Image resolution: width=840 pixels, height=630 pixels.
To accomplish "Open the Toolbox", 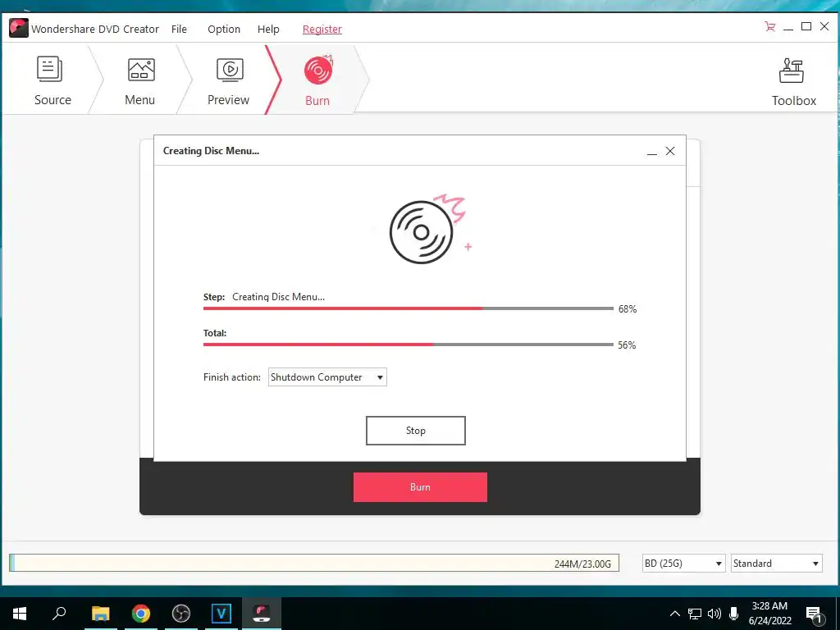I will 793,82.
